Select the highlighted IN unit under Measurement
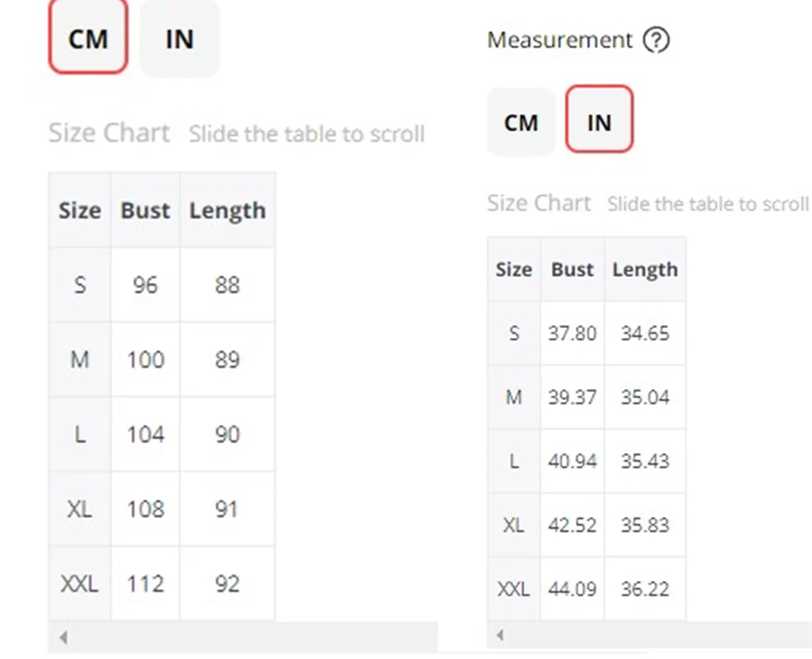The image size is (812, 659). (599, 121)
